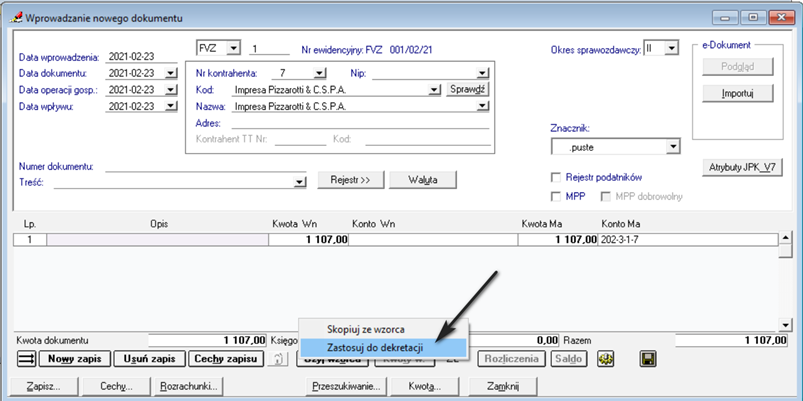Open Cechy zapisu button

pos(226,359)
